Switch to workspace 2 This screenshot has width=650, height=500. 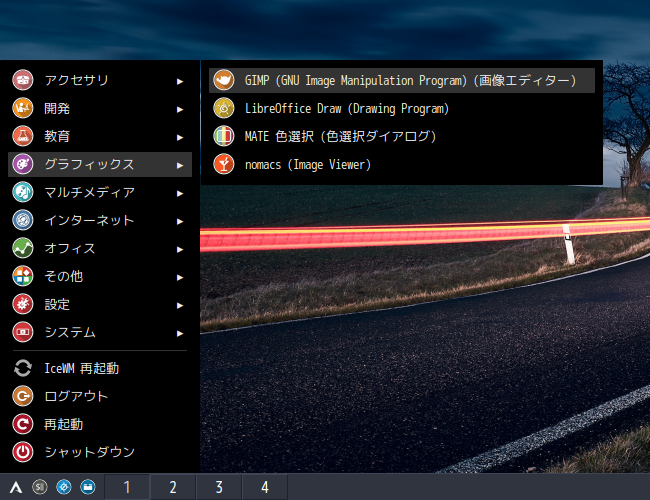(x=173, y=487)
